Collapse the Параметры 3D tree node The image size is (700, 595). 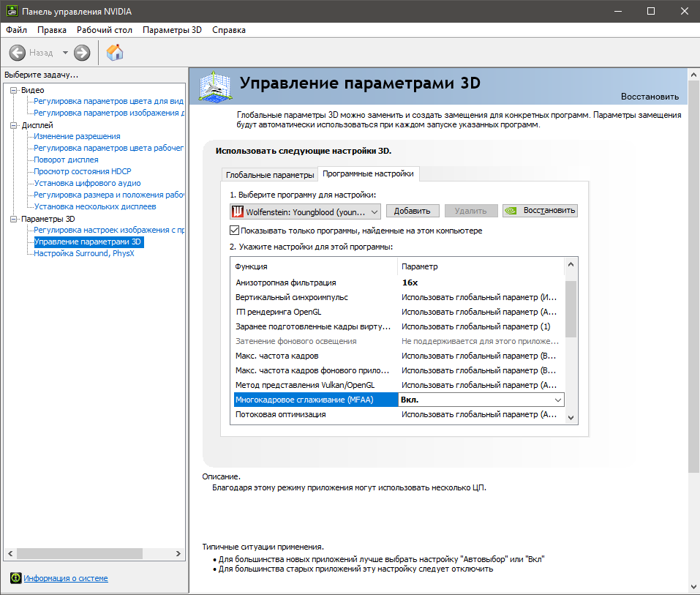click(13, 219)
